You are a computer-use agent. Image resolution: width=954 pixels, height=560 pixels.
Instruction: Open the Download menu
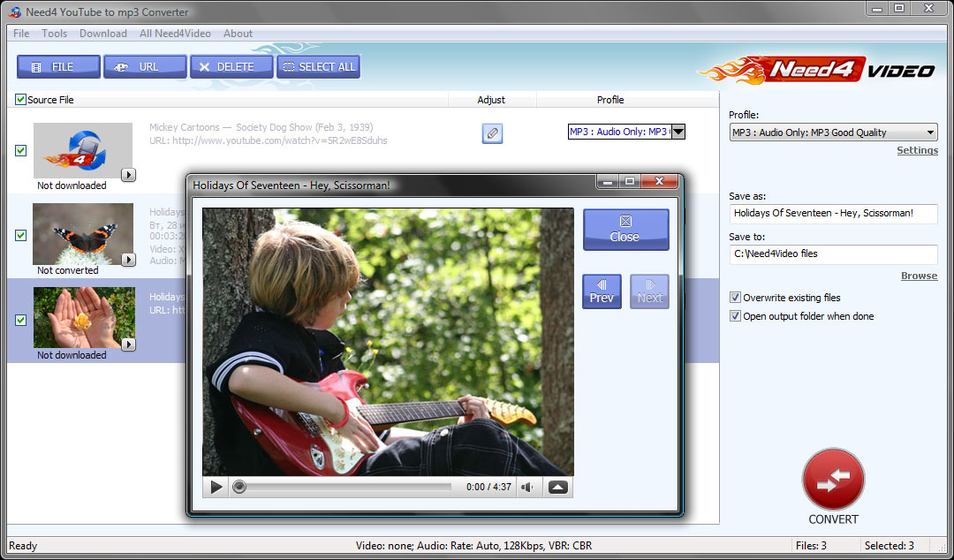102,34
